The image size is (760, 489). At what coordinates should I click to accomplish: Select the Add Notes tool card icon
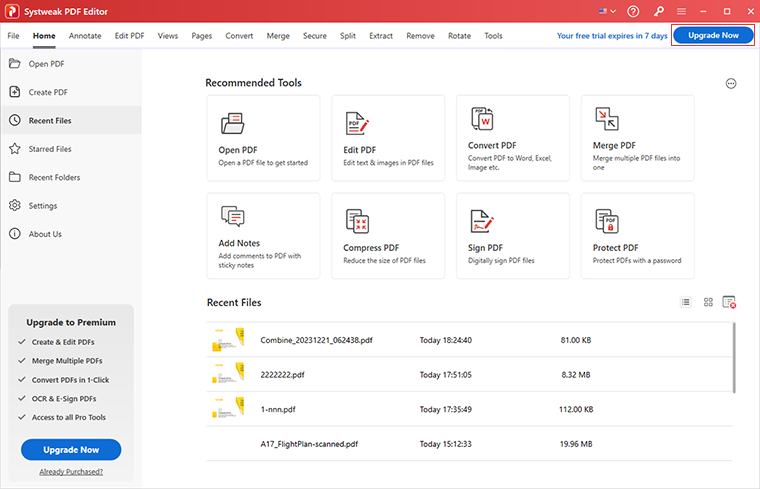233,216
